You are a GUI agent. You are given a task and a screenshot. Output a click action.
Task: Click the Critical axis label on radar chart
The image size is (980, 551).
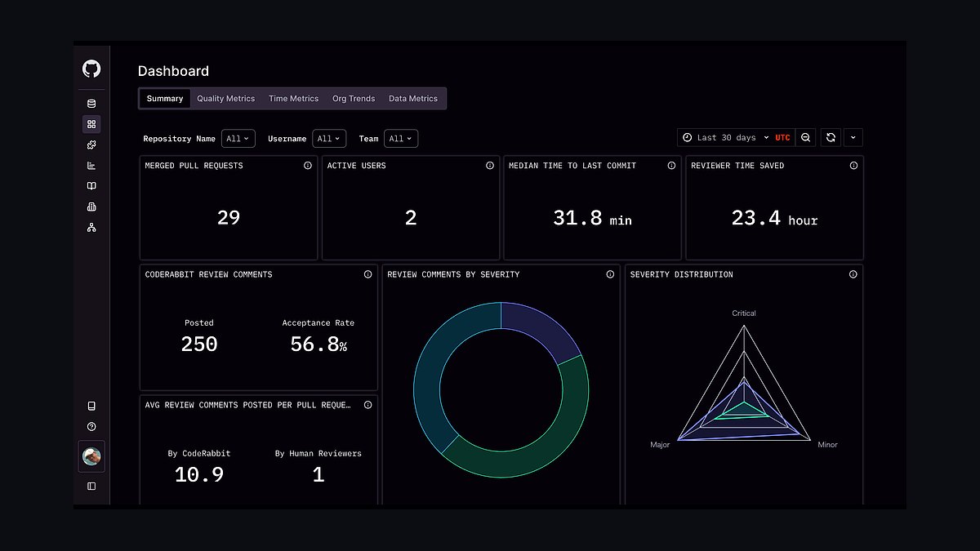[x=744, y=313]
